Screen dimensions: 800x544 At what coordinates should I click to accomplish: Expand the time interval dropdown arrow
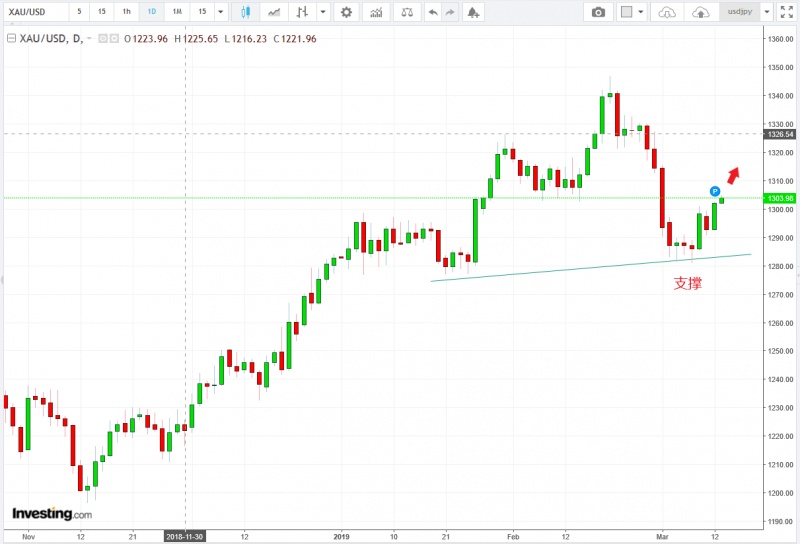click(x=221, y=12)
